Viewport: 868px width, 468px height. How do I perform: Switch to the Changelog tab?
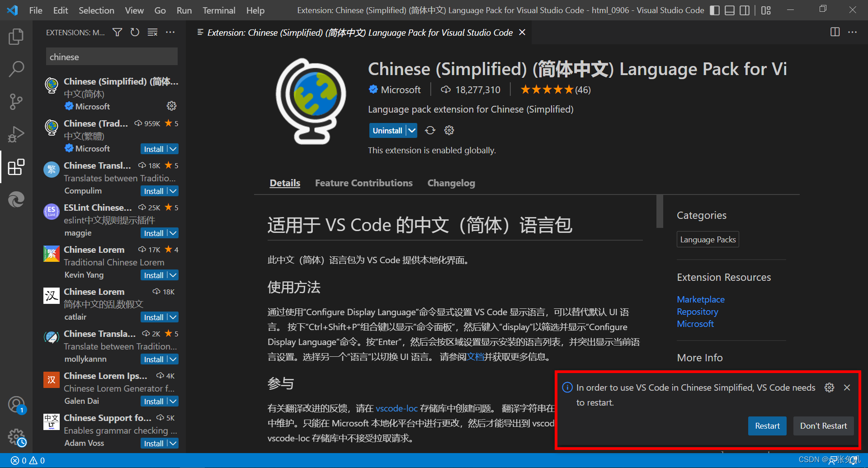tap(451, 183)
